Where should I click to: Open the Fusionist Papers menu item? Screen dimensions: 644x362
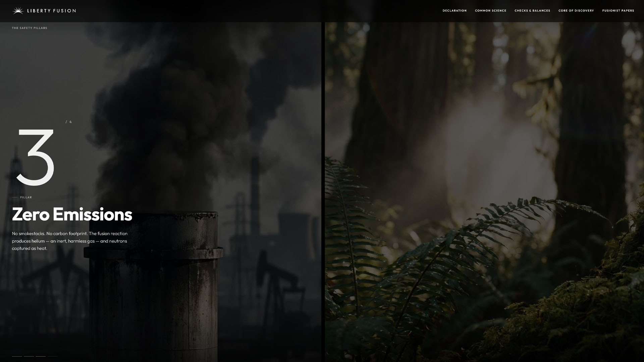click(x=618, y=11)
